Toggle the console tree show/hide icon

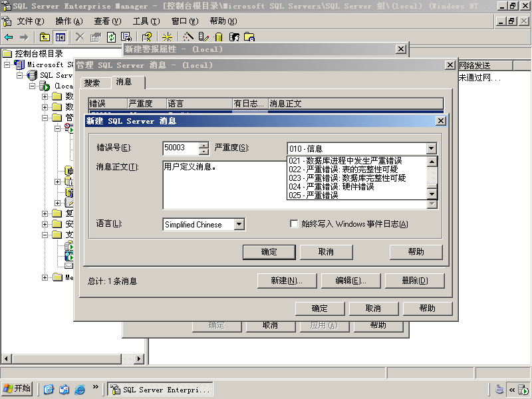[61, 37]
